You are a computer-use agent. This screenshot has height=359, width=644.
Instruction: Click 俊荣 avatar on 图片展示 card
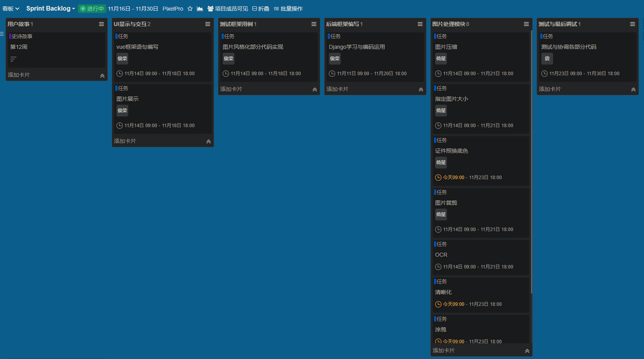122,111
